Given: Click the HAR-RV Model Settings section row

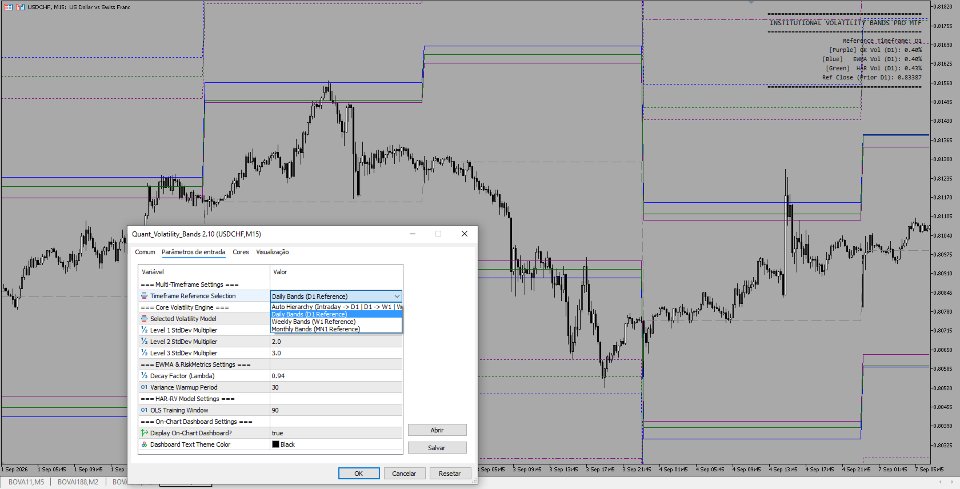Looking at the screenshot, I should tap(271, 398).
